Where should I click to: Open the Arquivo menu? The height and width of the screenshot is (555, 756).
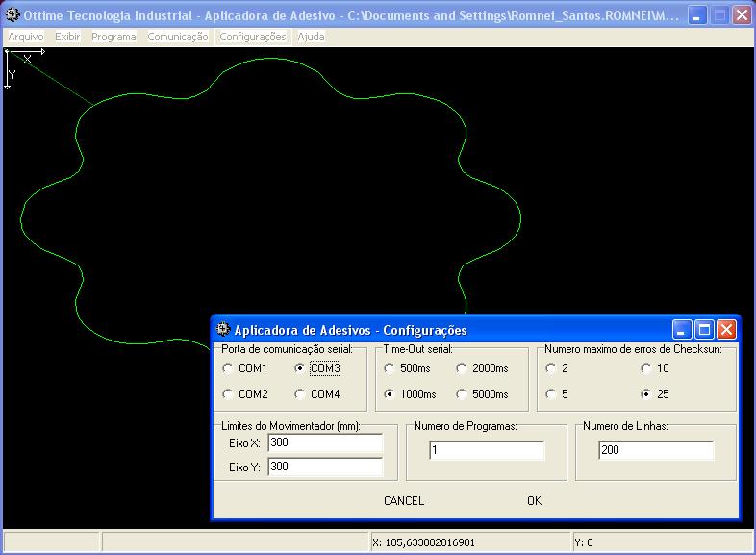click(x=26, y=37)
